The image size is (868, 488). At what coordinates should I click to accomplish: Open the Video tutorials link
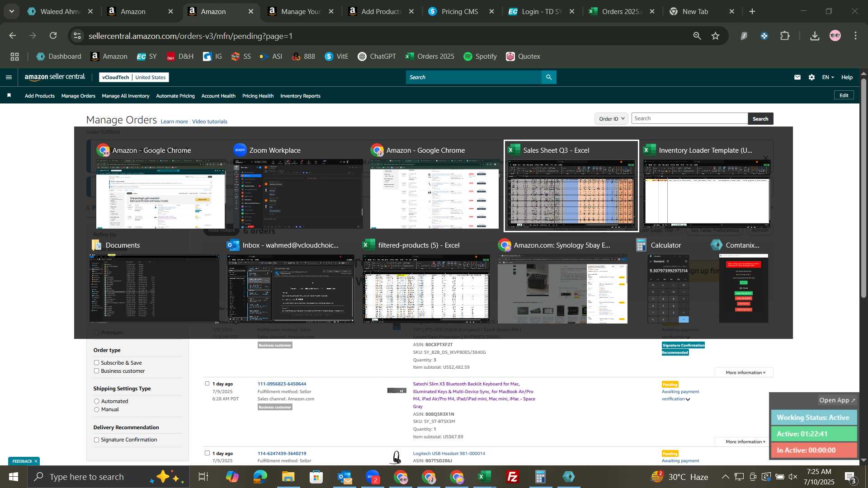(x=210, y=122)
